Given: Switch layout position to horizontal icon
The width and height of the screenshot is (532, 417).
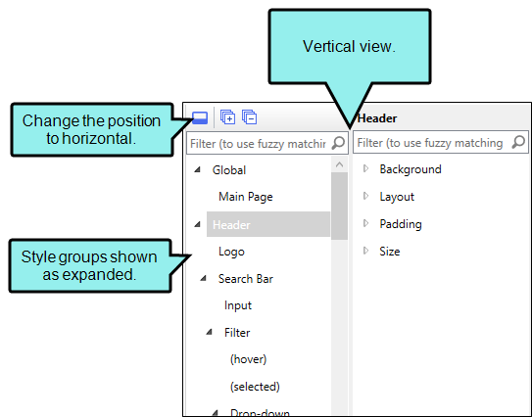Looking at the screenshot, I should (x=200, y=118).
